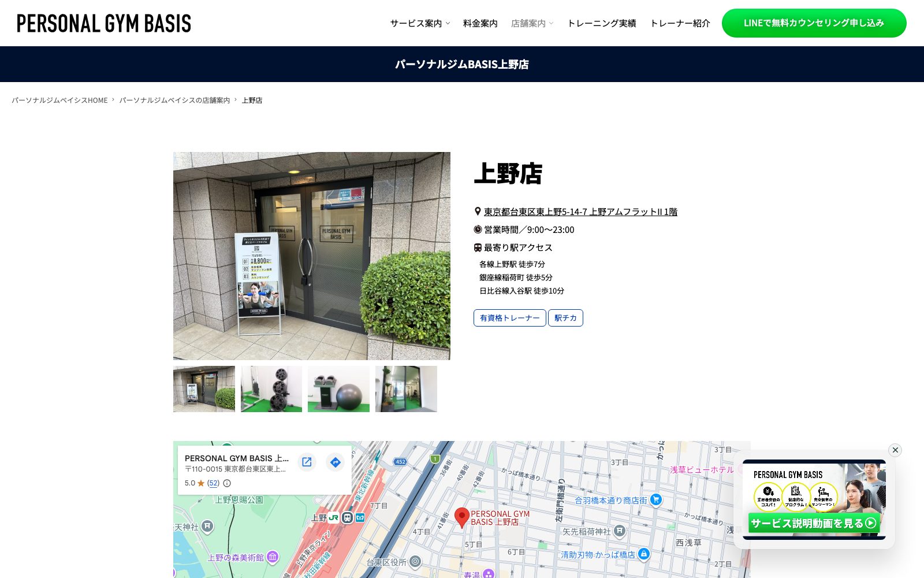Screen dimensions: 924x578
Task: Click the location pin icon beside address
Action: pyautogui.click(x=478, y=212)
